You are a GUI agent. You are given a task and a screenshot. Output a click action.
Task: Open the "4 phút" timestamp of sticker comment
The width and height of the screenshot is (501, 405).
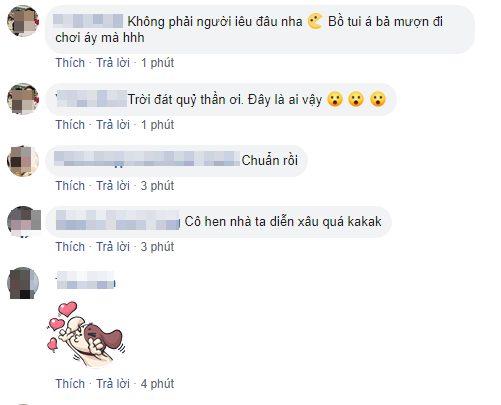pos(157,384)
